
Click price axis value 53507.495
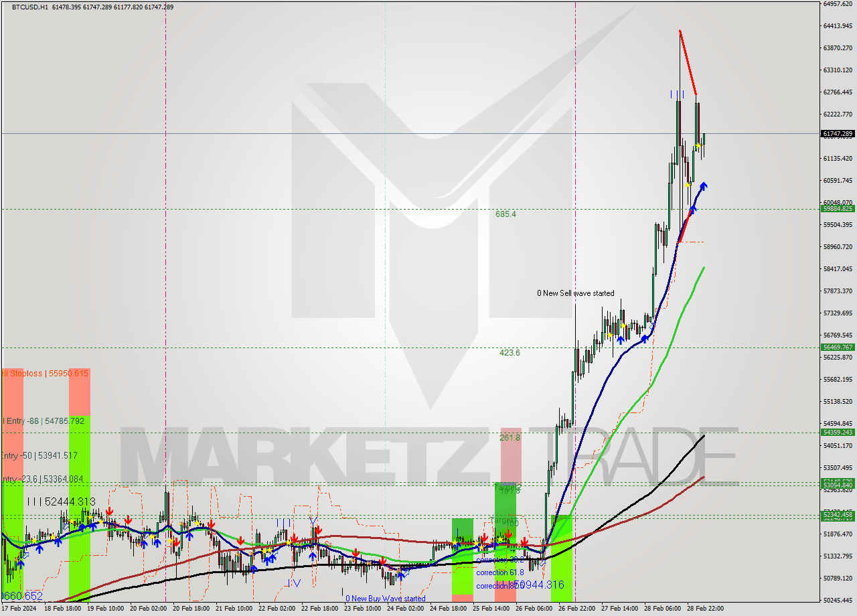point(837,468)
